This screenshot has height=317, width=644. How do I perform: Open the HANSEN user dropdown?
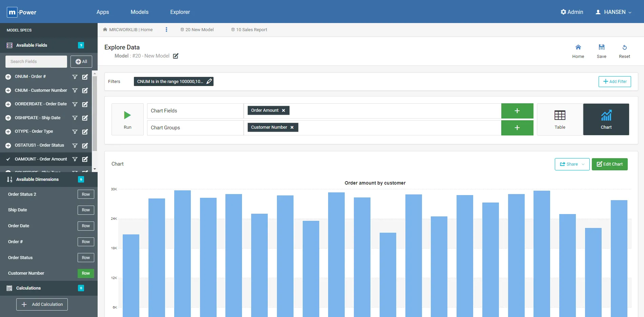click(x=613, y=12)
